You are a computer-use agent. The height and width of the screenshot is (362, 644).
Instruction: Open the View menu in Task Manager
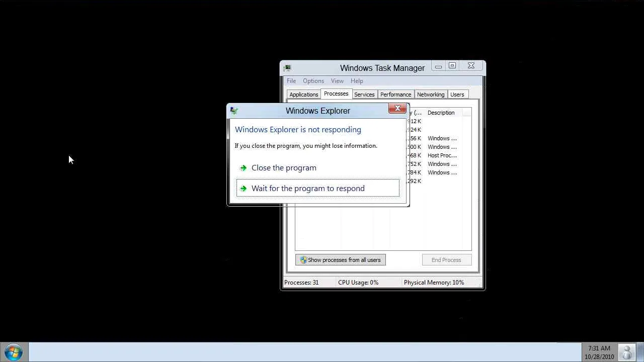click(x=337, y=81)
